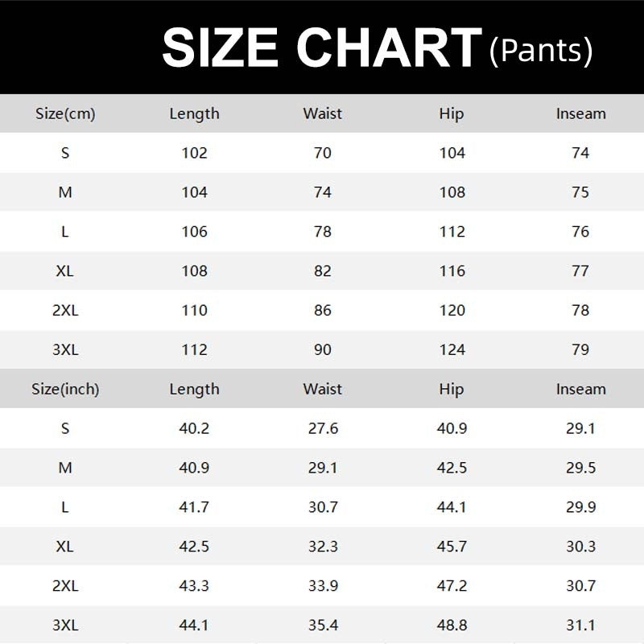
Task: Click the waist value 35.4 for 3XL
Action: pos(323,625)
